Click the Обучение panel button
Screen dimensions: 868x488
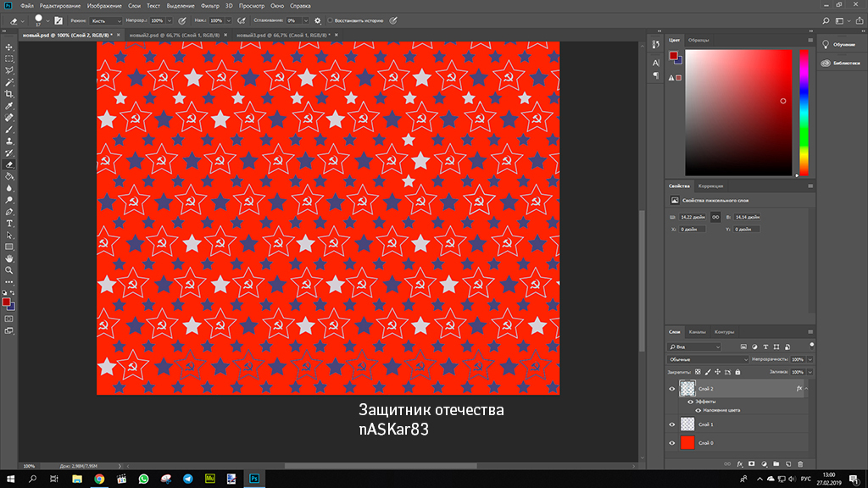(837, 44)
